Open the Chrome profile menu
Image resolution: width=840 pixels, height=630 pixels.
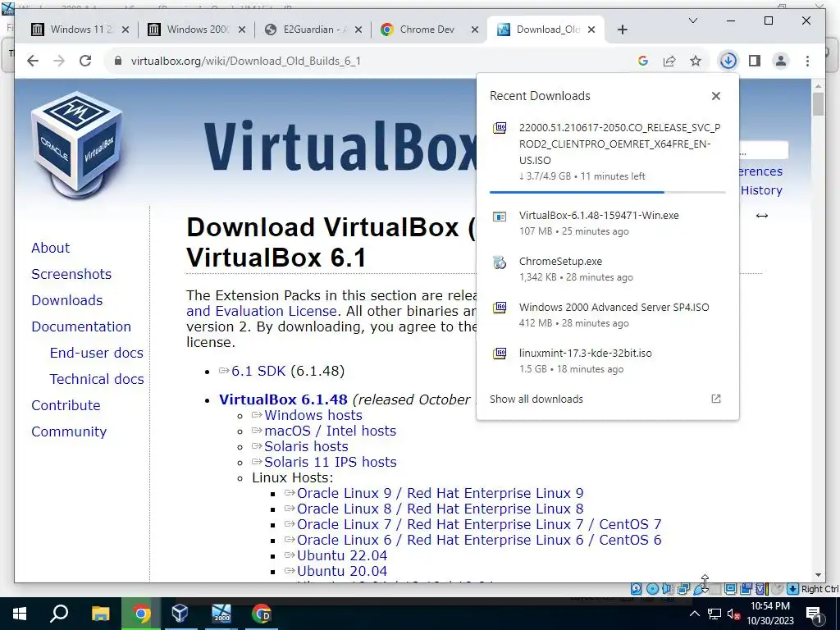[781, 61]
